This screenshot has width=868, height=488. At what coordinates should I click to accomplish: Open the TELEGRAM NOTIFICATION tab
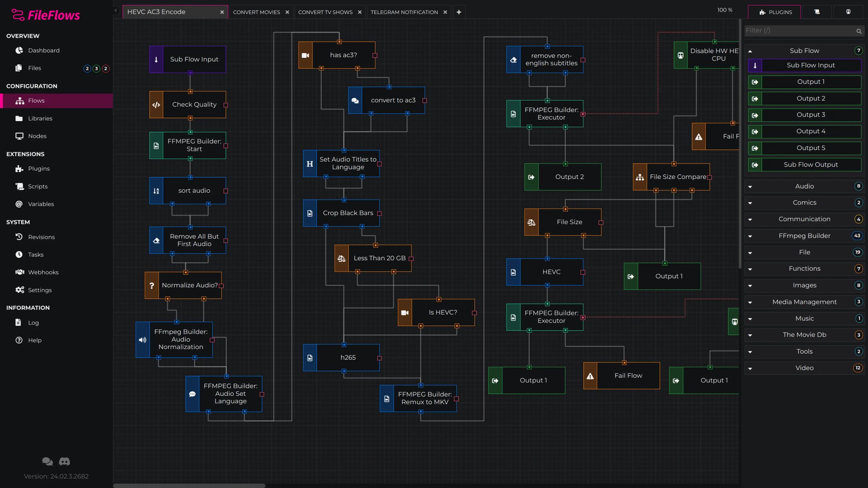click(404, 12)
